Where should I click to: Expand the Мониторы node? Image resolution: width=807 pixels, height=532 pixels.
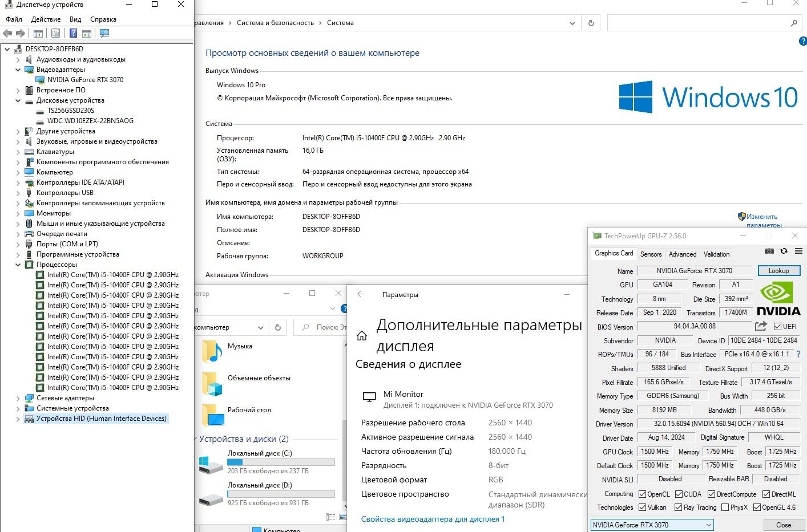click(18, 213)
